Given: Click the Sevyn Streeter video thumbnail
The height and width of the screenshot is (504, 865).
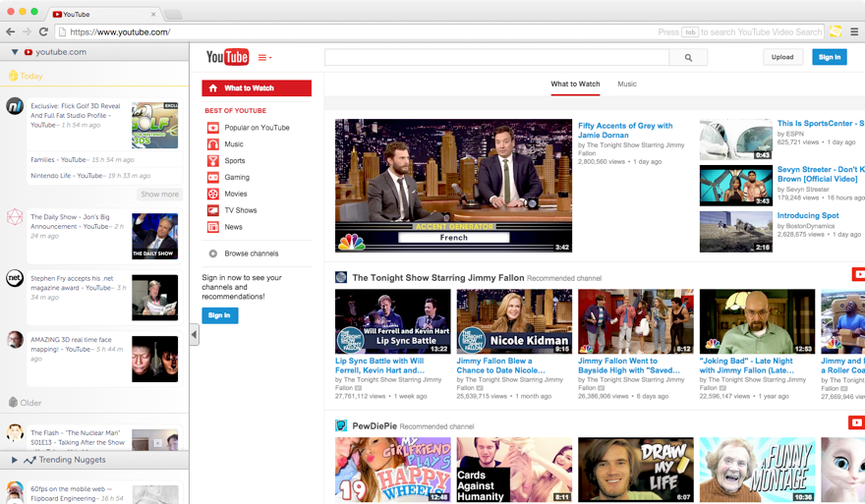Looking at the screenshot, I should tap(736, 186).
